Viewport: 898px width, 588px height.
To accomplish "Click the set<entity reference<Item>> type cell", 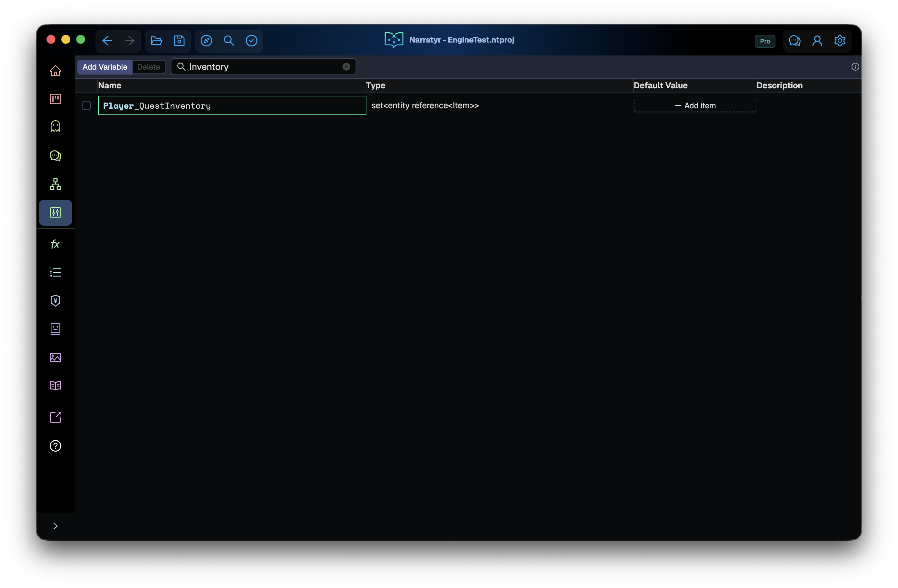I will [425, 106].
